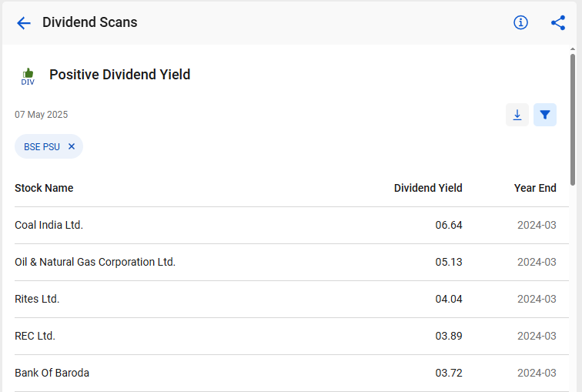Viewport: 582px width, 392px height.
Task: Click the scrollbar up arrow
Action: click(x=573, y=49)
